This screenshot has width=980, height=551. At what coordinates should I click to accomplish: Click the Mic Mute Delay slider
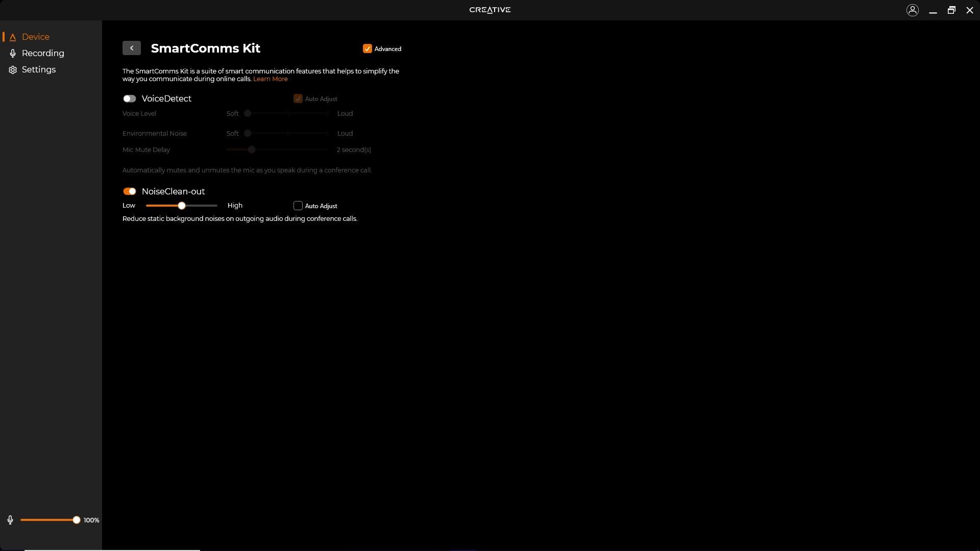(x=252, y=149)
